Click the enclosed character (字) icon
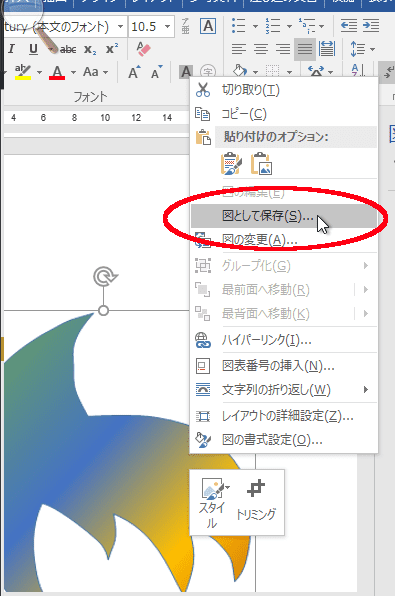The width and height of the screenshot is (395, 596). point(208,71)
